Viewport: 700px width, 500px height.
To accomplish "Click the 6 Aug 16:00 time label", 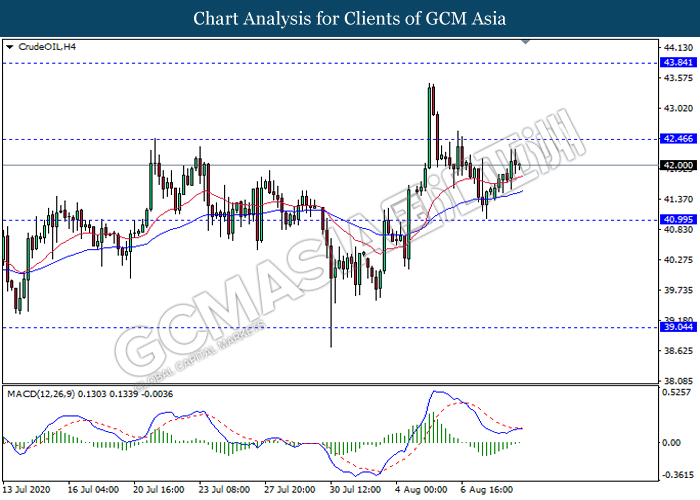I will coord(487,491).
